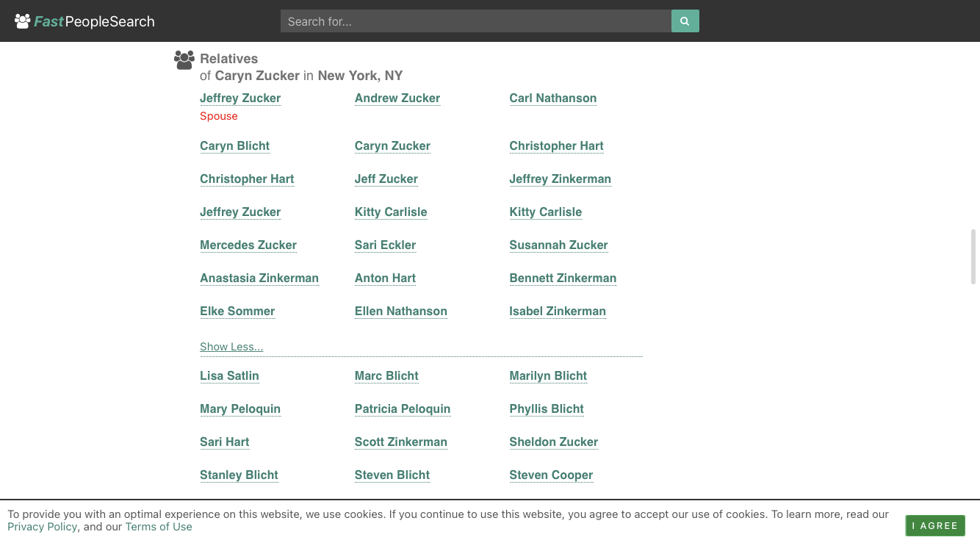View Jeff Zucker's record
This screenshot has height=551, width=980.
[386, 179]
